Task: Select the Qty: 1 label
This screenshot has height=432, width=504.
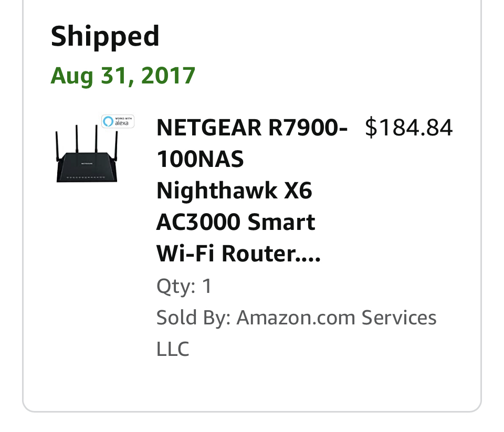Action: point(184,286)
